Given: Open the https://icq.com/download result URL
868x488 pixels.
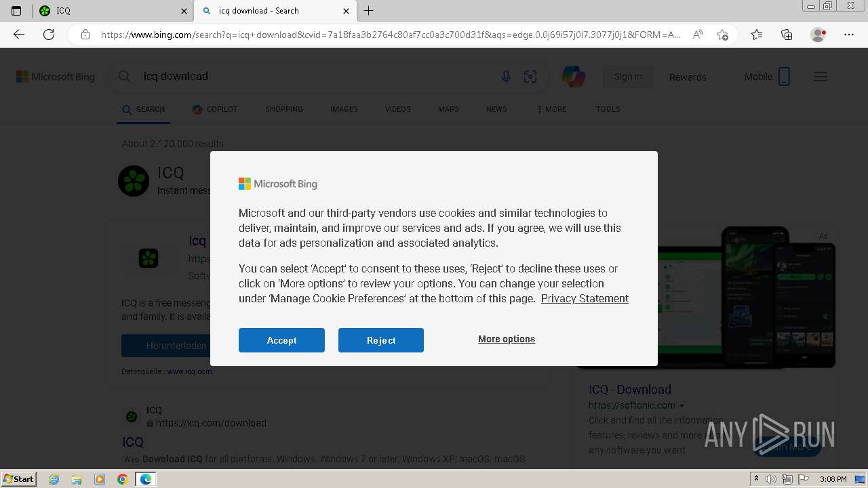Looking at the screenshot, I should coord(211,423).
